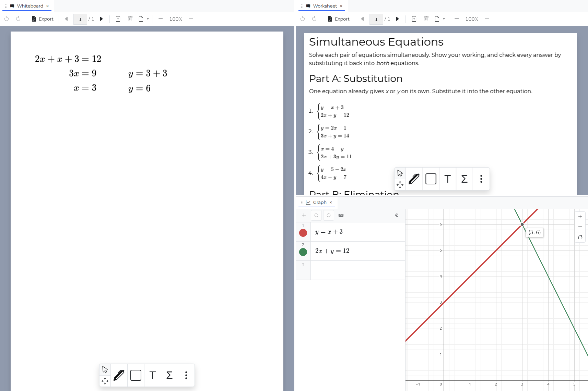Select the pointer tool in Whiteboard toolbar
This screenshot has height=391, width=588.
tap(105, 369)
